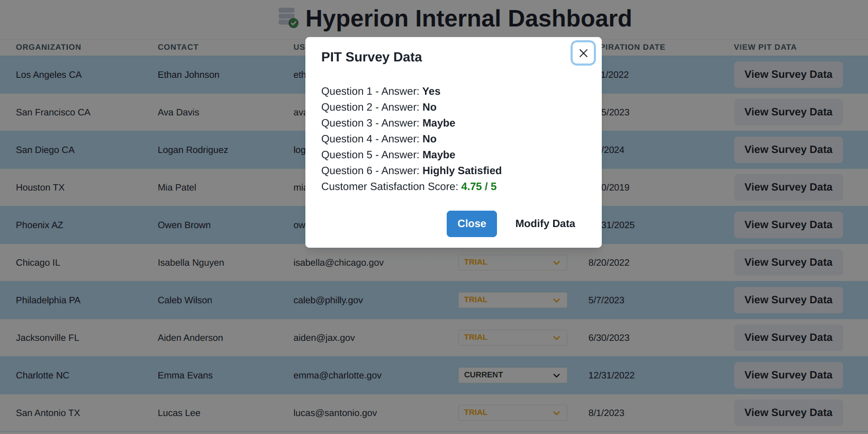868x434 pixels.
Task: Click the Philadelphia PA organization cell
Action: [48, 300]
